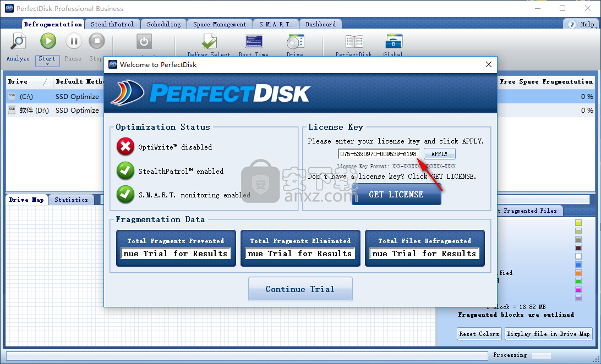Click the Stop toolbar icon

tap(97, 41)
